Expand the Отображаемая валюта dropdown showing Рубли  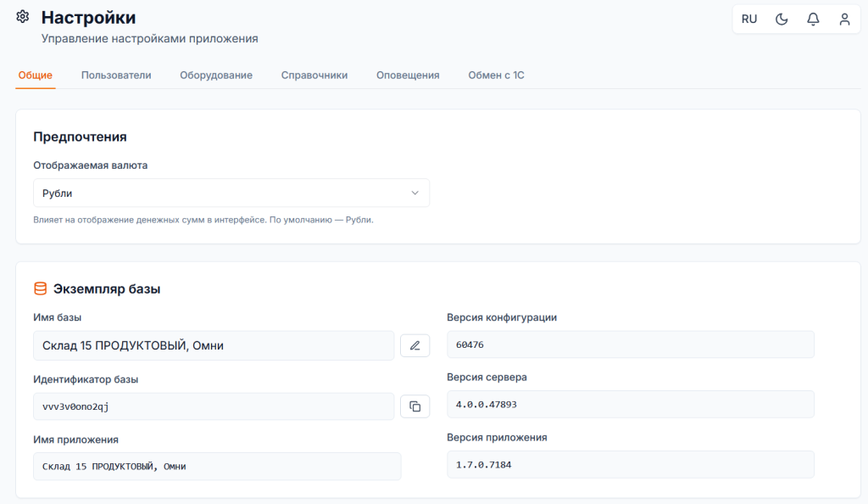(231, 193)
